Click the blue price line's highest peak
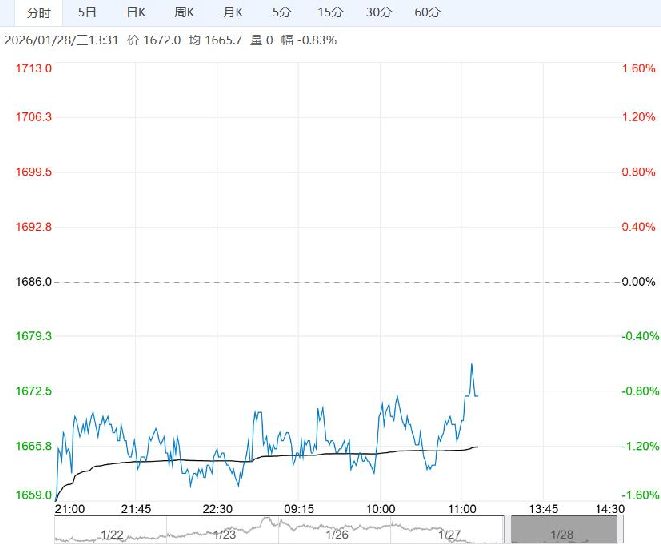The height and width of the screenshot is (546, 661). (471, 365)
